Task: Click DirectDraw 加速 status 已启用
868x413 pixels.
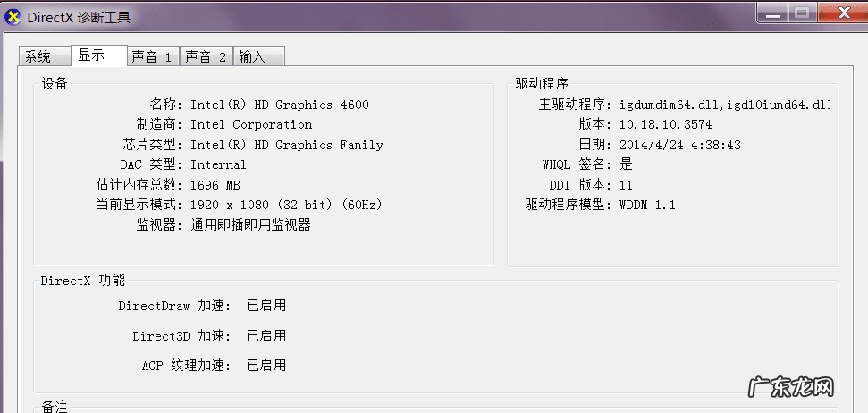Action: coord(266,306)
